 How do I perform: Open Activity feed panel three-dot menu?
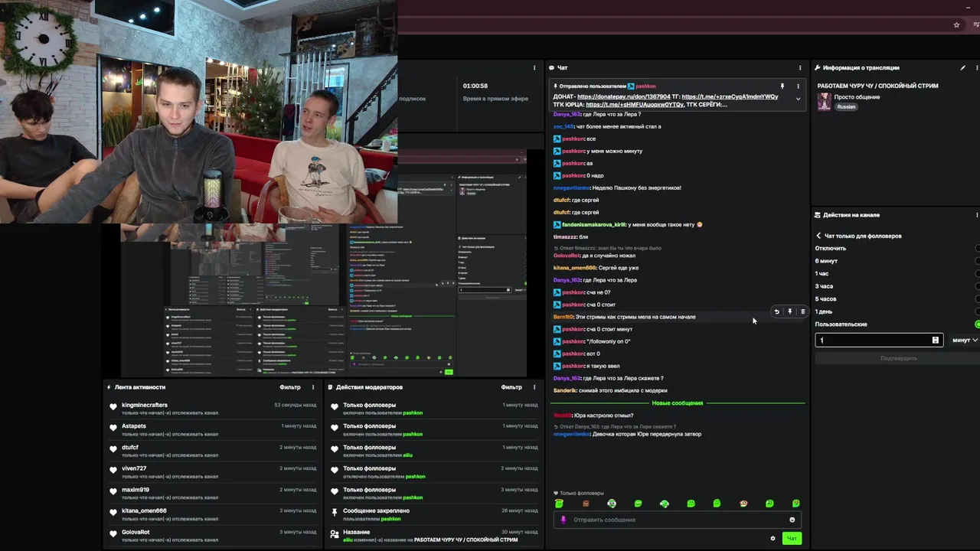point(313,387)
